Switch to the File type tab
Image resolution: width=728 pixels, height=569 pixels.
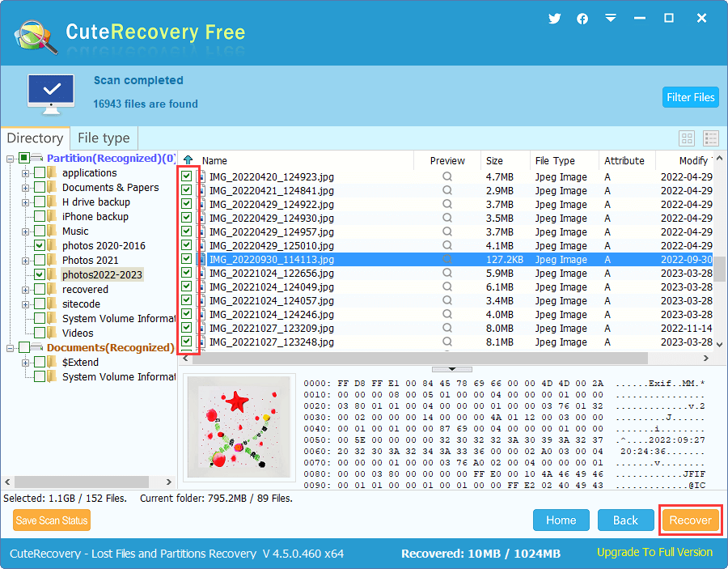coord(104,138)
